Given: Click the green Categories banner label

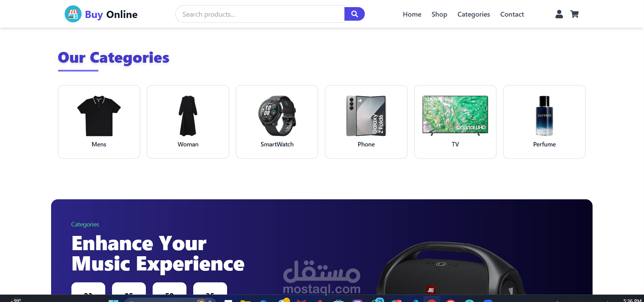Looking at the screenshot, I should pos(85,224).
